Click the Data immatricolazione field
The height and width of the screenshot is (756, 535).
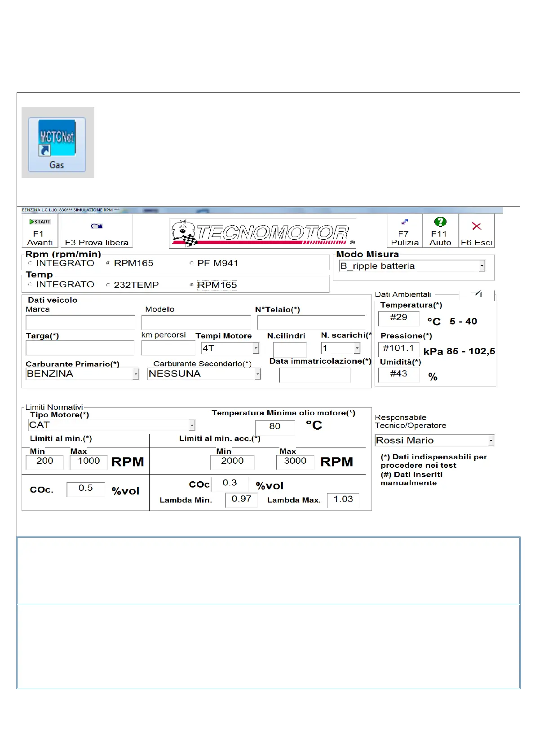315,375
